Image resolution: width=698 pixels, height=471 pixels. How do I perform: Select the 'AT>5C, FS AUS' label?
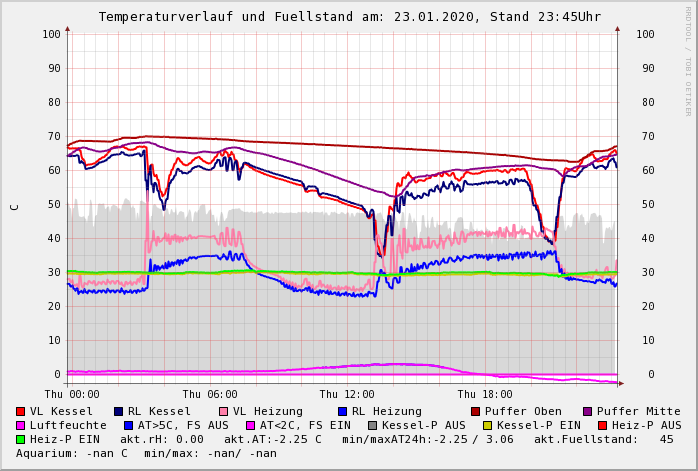click(183, 426)
